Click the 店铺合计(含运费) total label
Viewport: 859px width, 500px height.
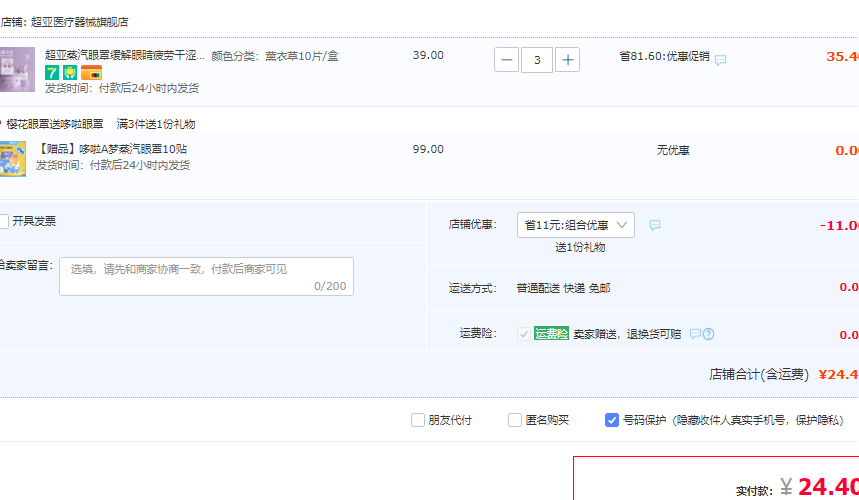click(759, 374)
